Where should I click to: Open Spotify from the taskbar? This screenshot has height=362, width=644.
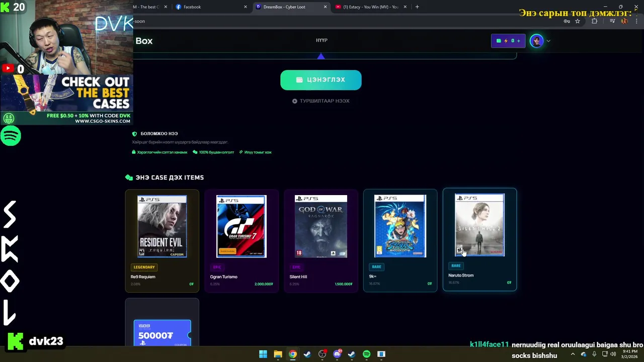[x=366, y=354]
